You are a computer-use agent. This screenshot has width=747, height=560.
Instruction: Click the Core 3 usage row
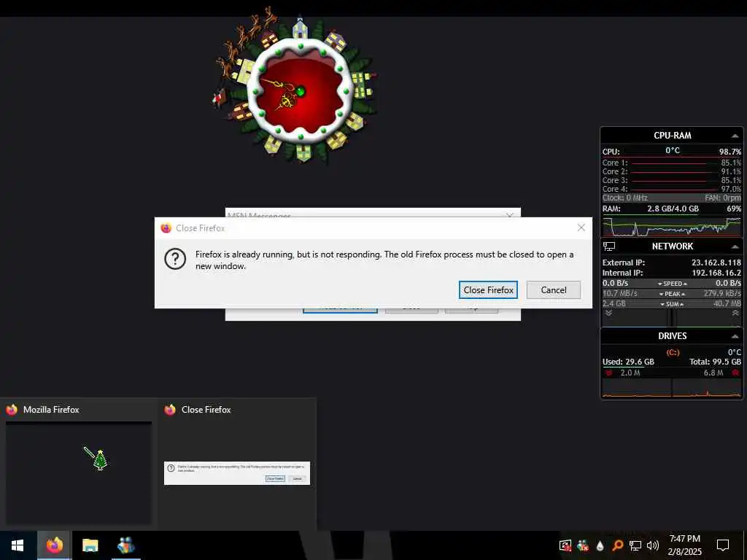pyautogui.click(x=672, y=180)
